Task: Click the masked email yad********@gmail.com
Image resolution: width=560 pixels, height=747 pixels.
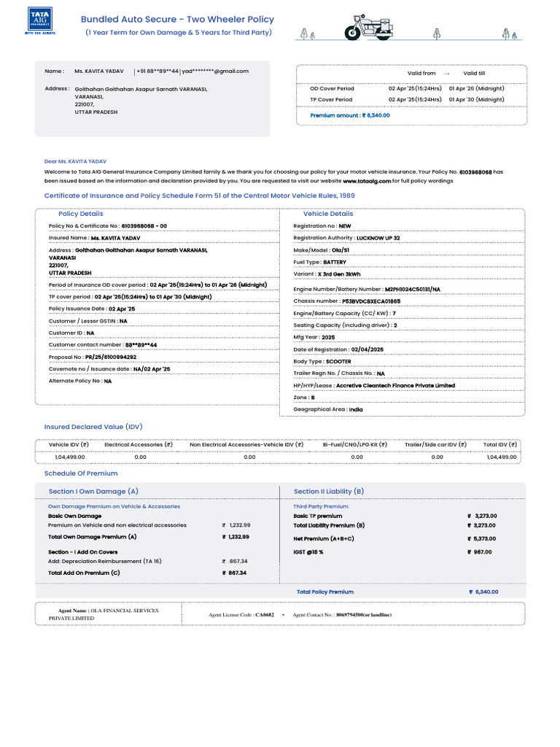Action: tap(215, 71)
